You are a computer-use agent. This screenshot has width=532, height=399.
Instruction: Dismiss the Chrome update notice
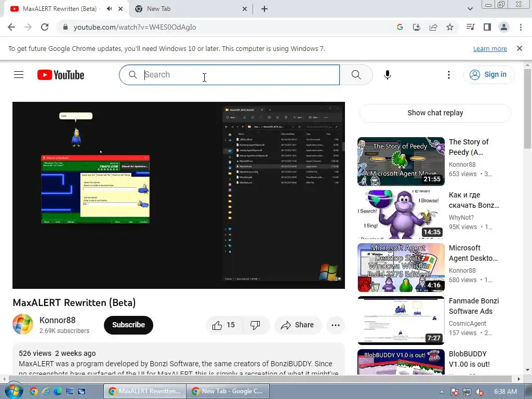[520, 48]
